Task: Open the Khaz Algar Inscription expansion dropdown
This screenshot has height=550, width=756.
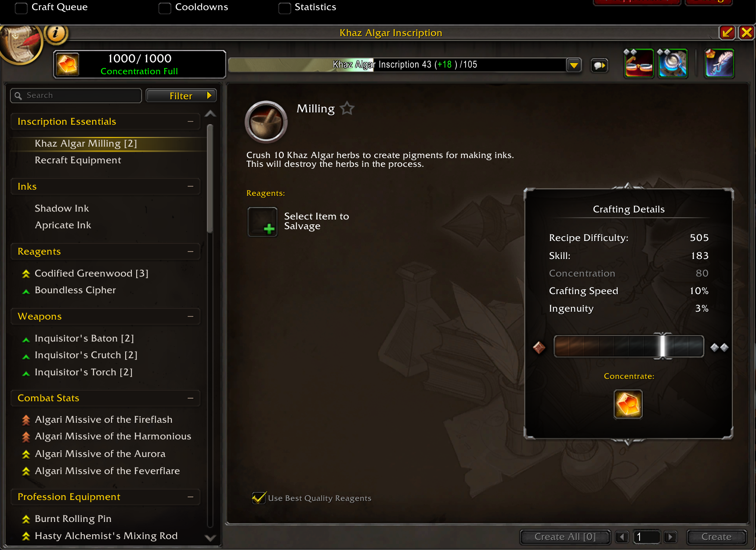Action: [x=574, y=65]
